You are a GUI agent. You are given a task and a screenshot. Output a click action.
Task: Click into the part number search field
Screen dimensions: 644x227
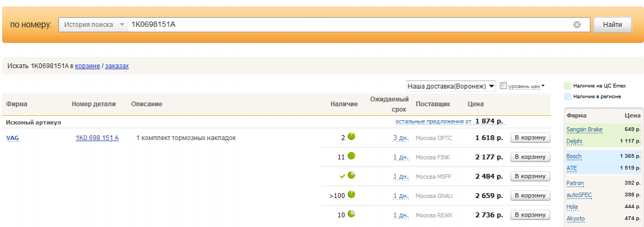349,25
